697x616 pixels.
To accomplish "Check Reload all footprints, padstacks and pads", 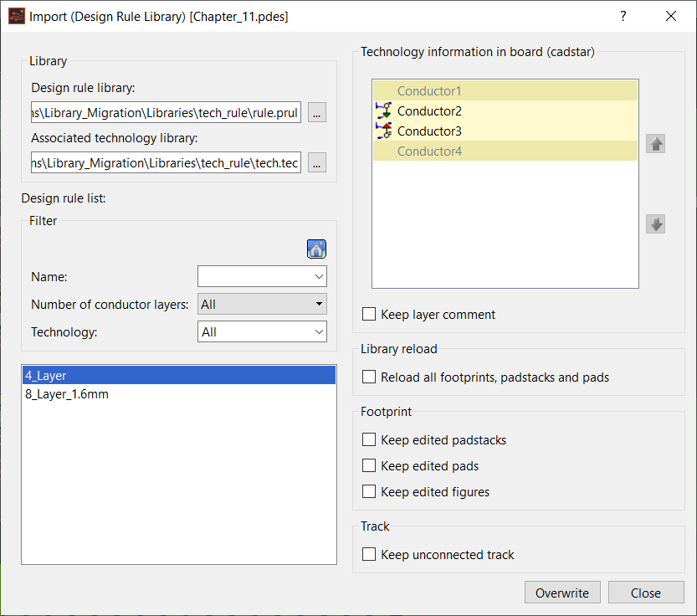I will tap(369, 377).
